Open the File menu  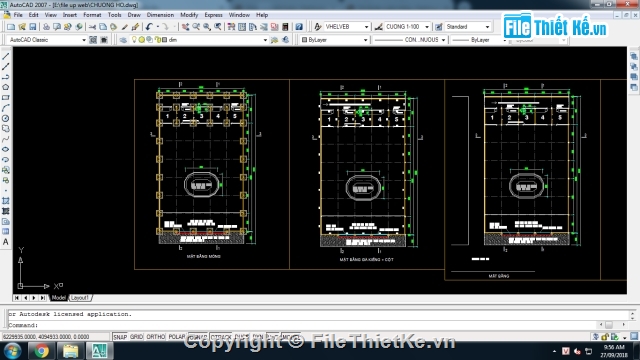point(18,15)
